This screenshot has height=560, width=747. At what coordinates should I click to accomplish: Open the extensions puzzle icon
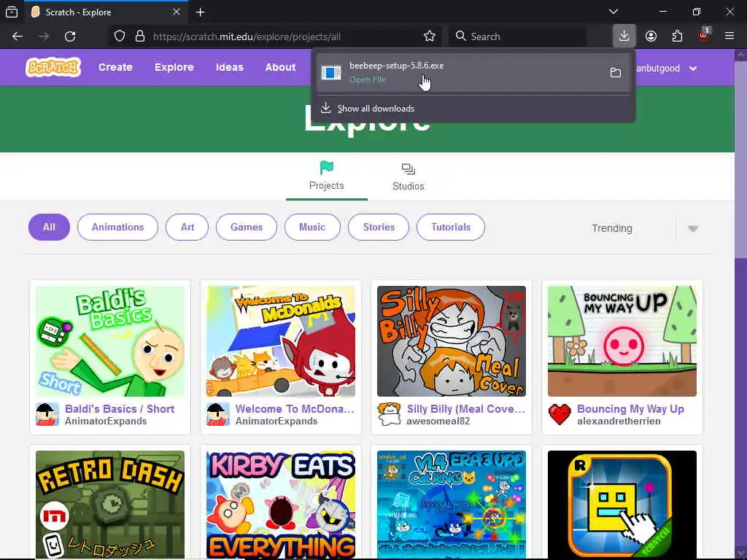pos(677,36)
